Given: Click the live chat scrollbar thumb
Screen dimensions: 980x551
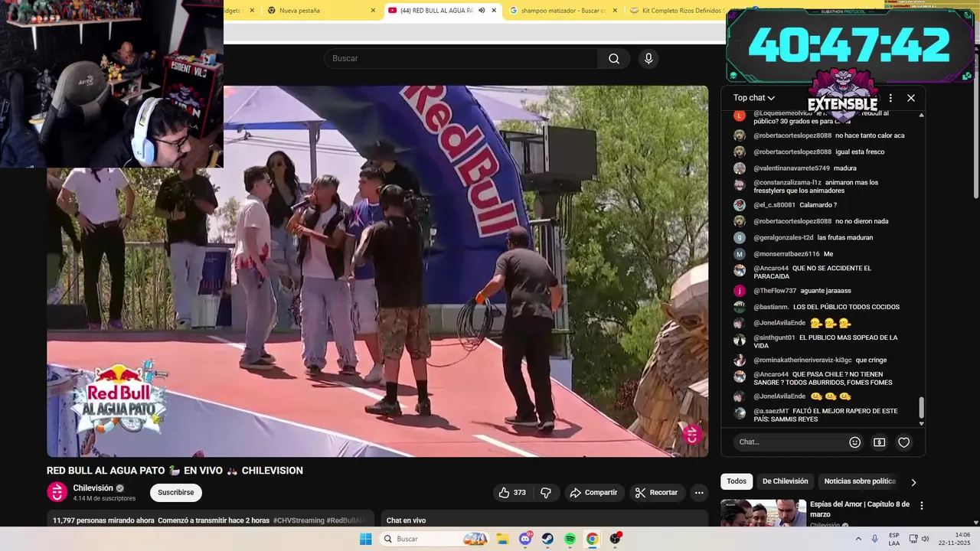Looking at the screenshot, I should (x=921, y=408).
